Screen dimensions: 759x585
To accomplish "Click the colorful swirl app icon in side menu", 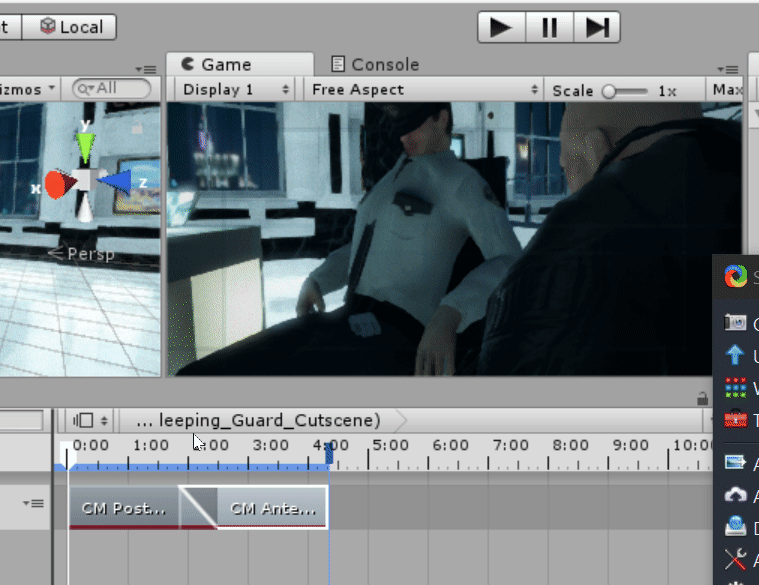I will pos(736,276).
